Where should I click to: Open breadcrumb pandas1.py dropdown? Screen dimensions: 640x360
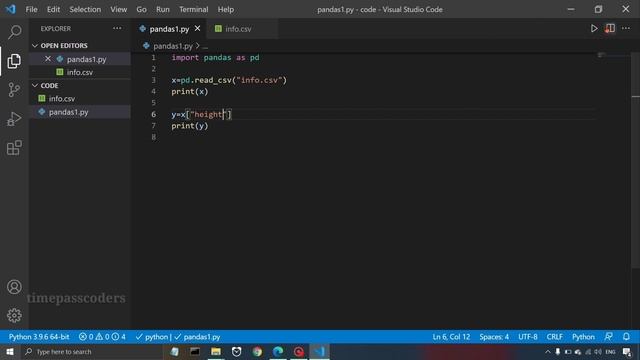click(173, 46)
